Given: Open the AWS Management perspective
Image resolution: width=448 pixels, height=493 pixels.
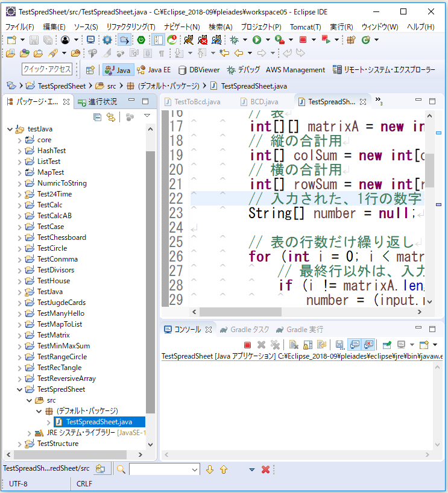Looking at the screenshot, I should (295, 70).
